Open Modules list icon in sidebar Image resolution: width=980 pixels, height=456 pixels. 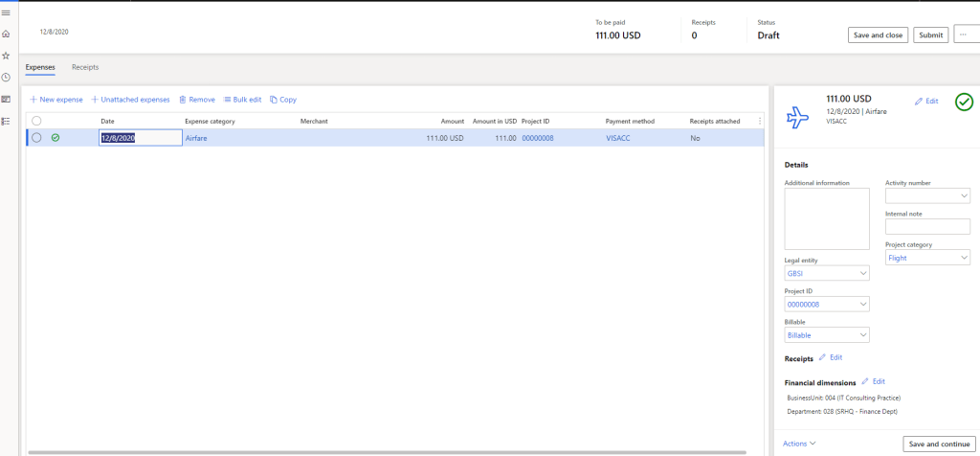pyautogui.click(x=6, y=121)
